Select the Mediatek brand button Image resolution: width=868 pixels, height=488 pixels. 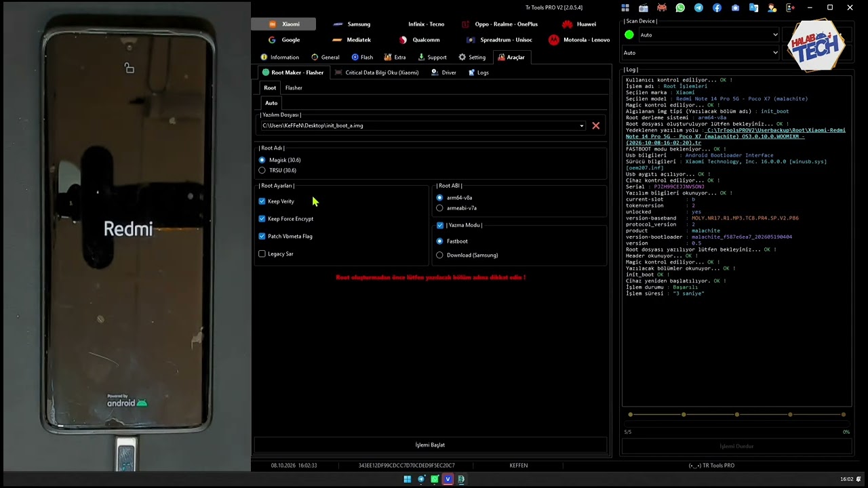[x=351, y=40]
